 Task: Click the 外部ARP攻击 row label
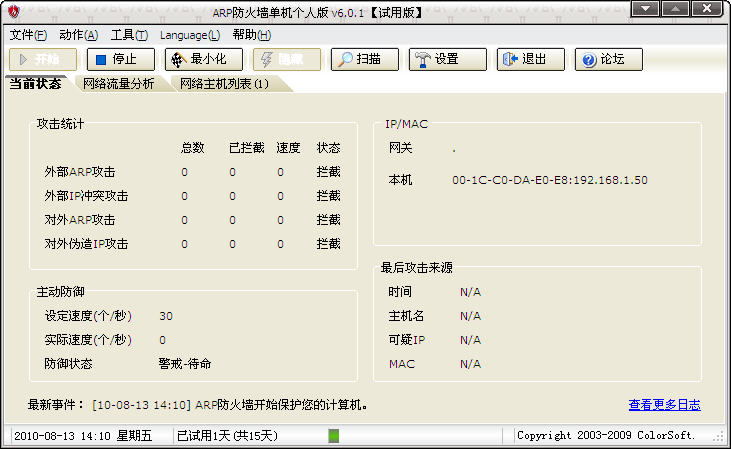coord(80,172)
